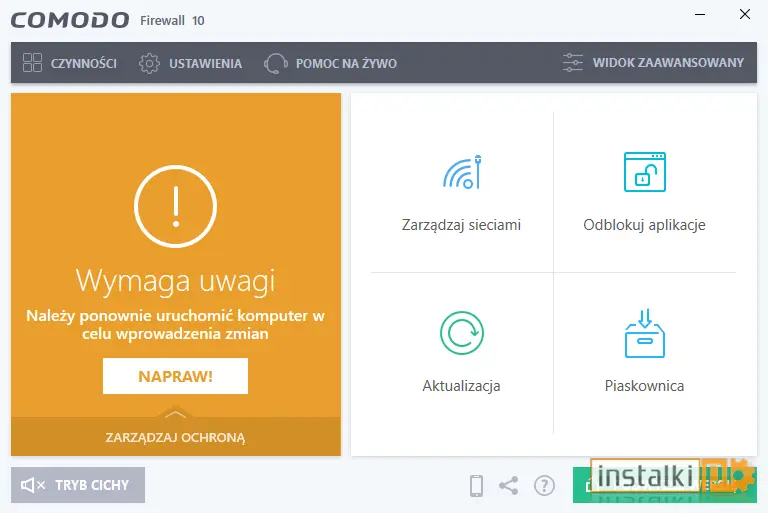Open the Czynności tasks menu
This screenshot has width=768, height=513.
pyautogui.click(x=70, y=63)
